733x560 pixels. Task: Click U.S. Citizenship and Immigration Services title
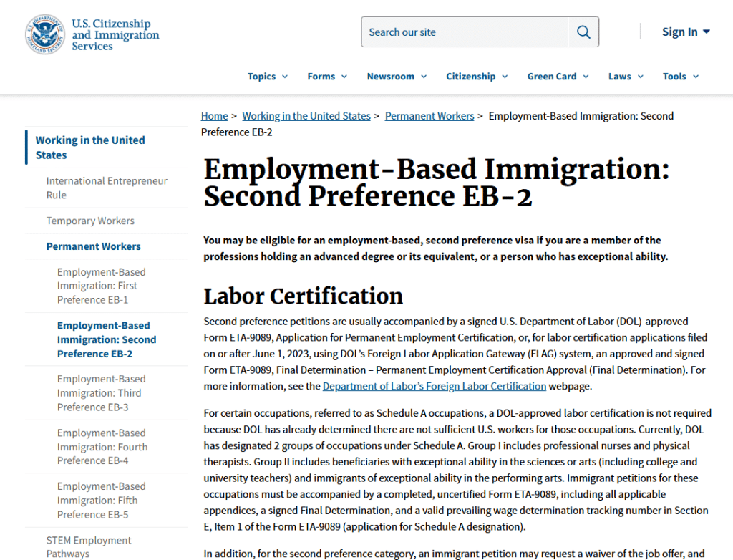point(115,34)
